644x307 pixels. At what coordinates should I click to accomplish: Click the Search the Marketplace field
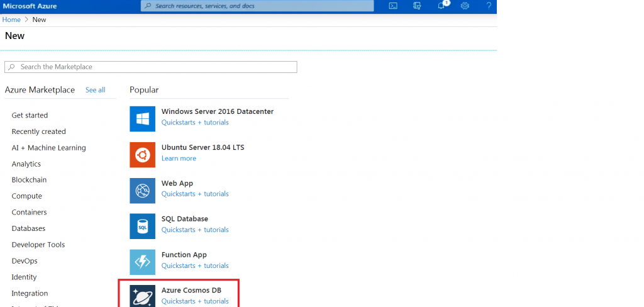[151, 67]
